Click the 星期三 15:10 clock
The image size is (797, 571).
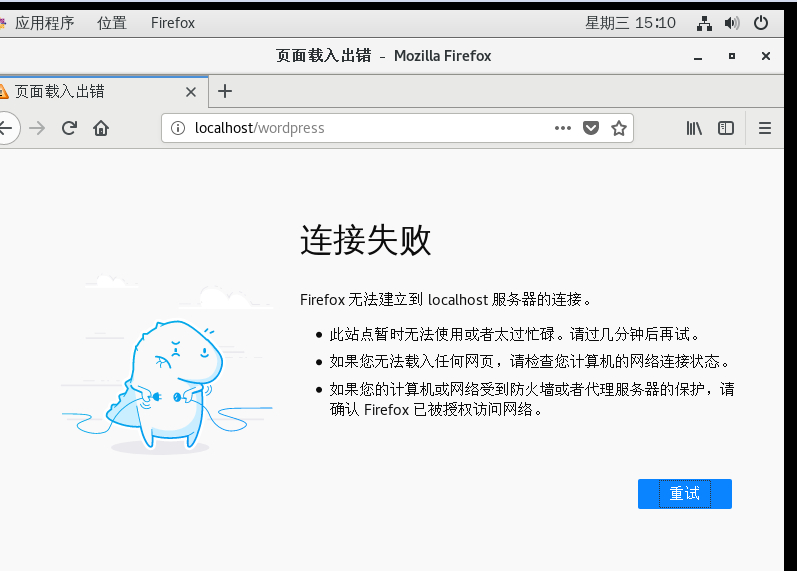pos(630,23)
